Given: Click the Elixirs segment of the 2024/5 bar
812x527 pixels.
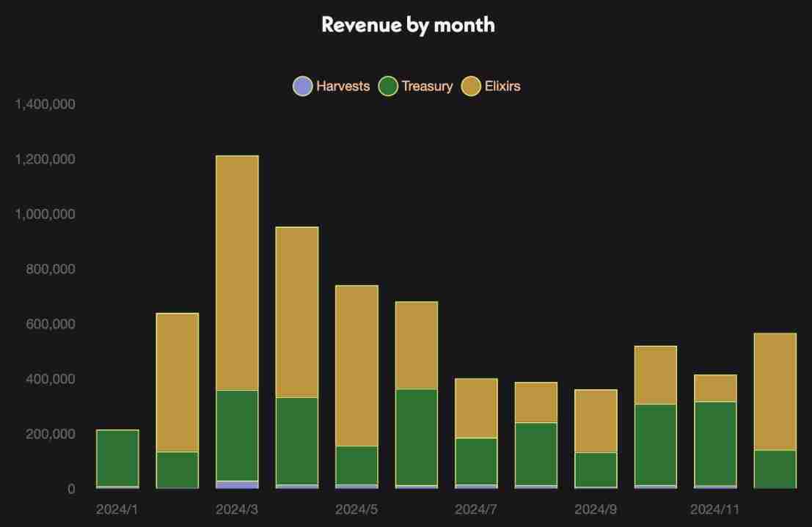Looking at the screenshot, I should [356, 366].
